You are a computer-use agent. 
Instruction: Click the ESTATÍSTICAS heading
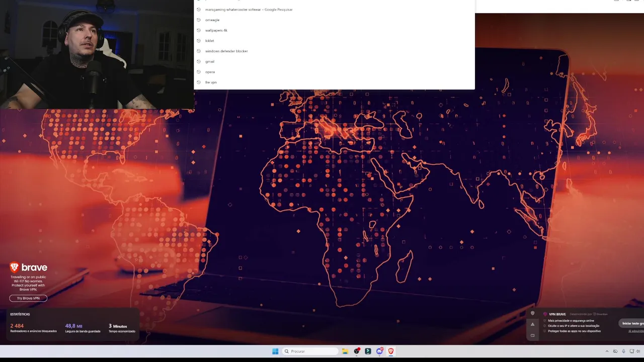[20, 314]
